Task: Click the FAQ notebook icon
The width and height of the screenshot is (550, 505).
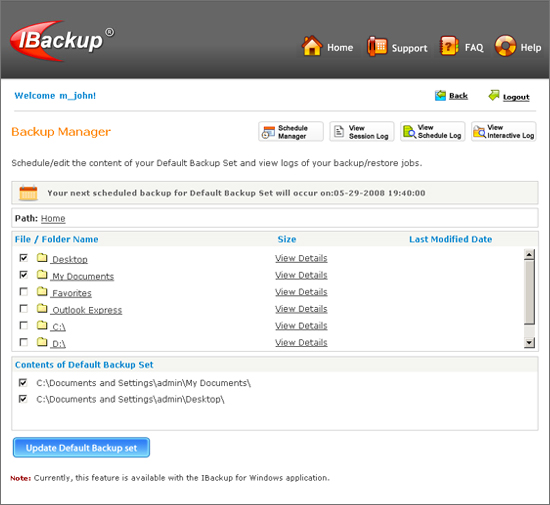Action: pos(449,46)
